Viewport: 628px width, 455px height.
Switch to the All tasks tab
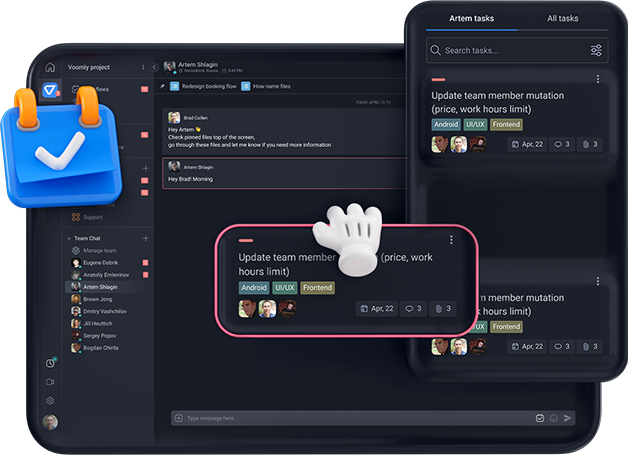point(562,19)
